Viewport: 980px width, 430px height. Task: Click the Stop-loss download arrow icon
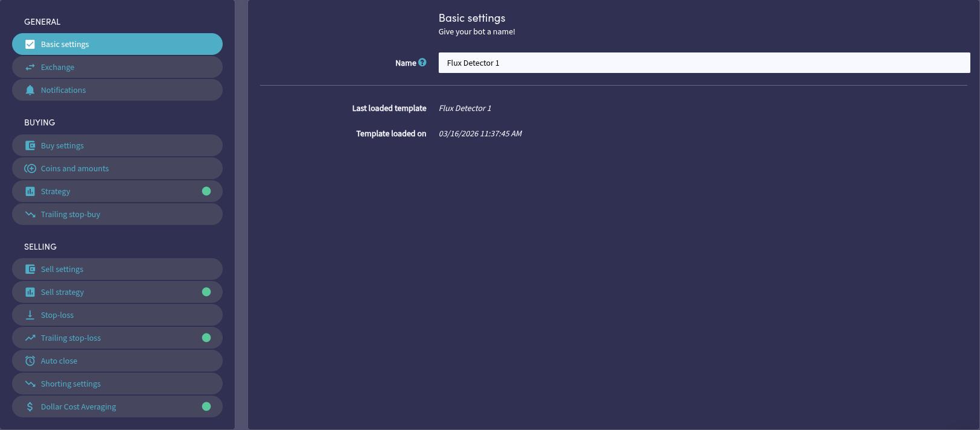(30, 315)
